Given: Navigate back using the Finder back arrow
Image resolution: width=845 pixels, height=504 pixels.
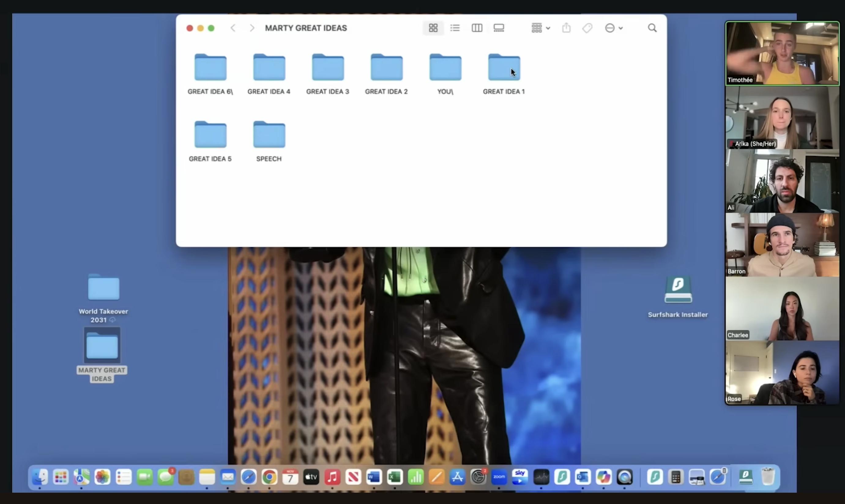Looking at the screenshot, I should [x=233, y=28].
